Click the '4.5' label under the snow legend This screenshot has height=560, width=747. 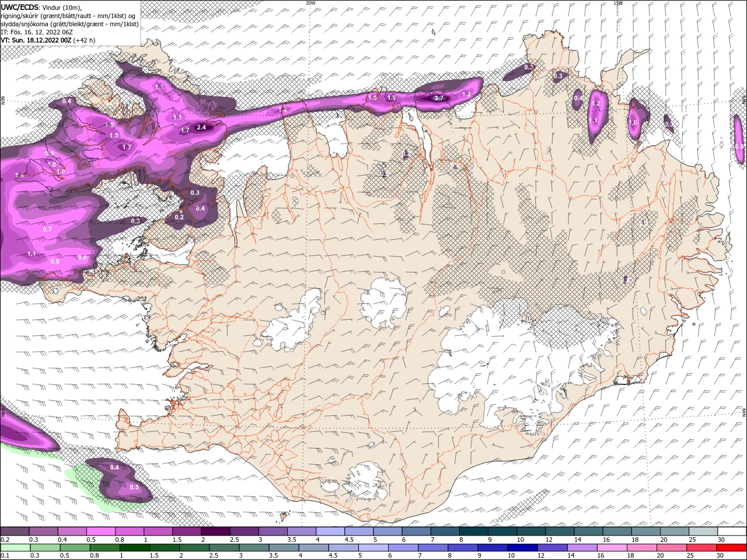point(349,540)
